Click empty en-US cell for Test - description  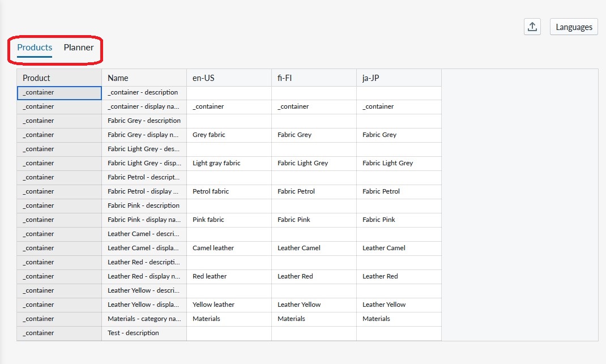(229, 333)
